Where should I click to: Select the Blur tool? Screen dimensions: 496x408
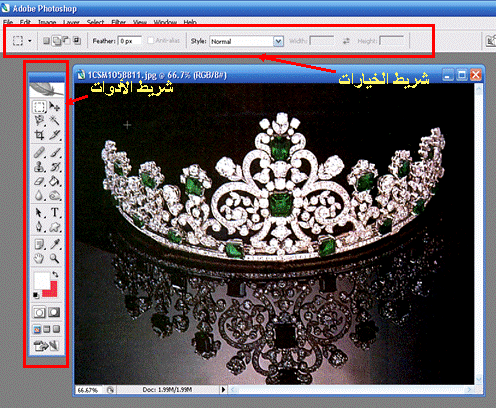[x=39, y=196]
